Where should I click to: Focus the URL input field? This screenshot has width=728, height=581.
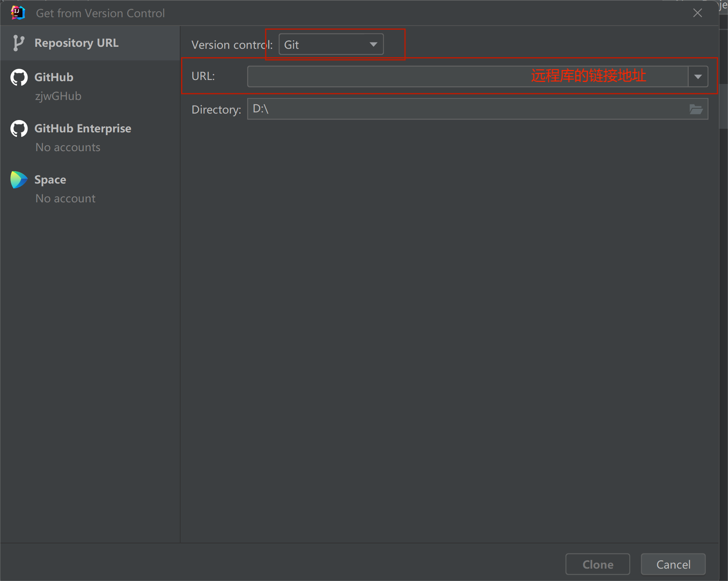[467, 76]
